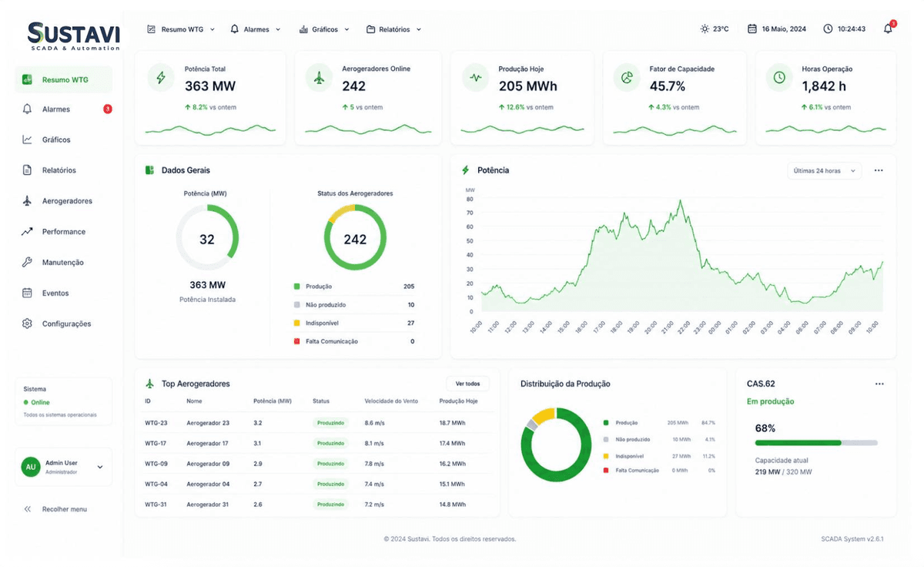Click the Performance trend icon in sidebar
Viewport: 924px width, 567px height.
[x=27, y=232]
